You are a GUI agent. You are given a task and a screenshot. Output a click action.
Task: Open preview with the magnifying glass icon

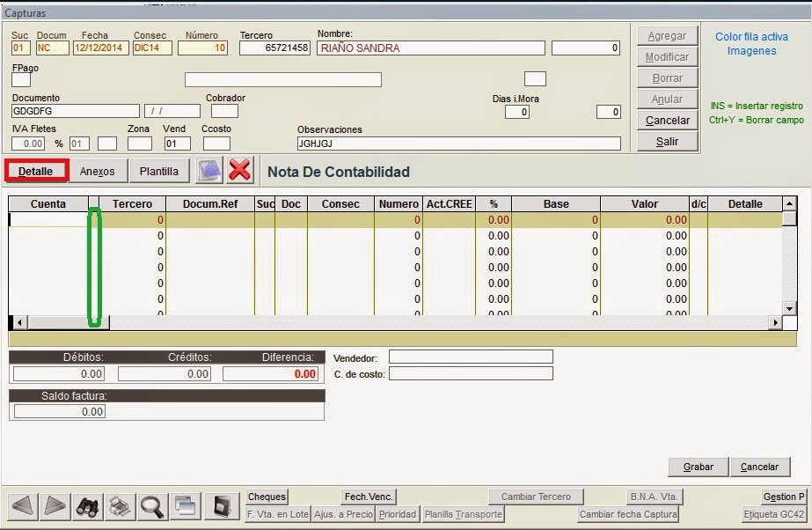tap(151, 506)
